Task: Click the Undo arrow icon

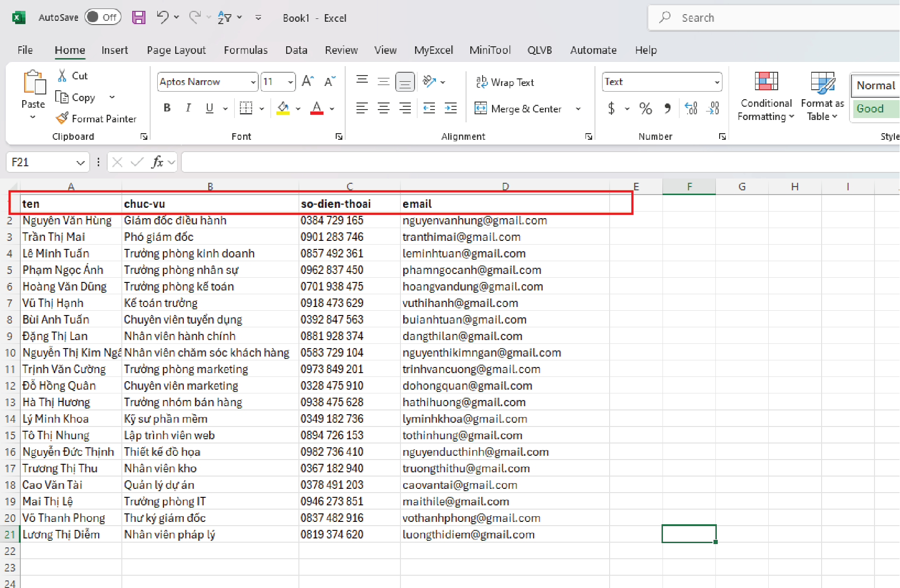Action: [x=162, y=17]
